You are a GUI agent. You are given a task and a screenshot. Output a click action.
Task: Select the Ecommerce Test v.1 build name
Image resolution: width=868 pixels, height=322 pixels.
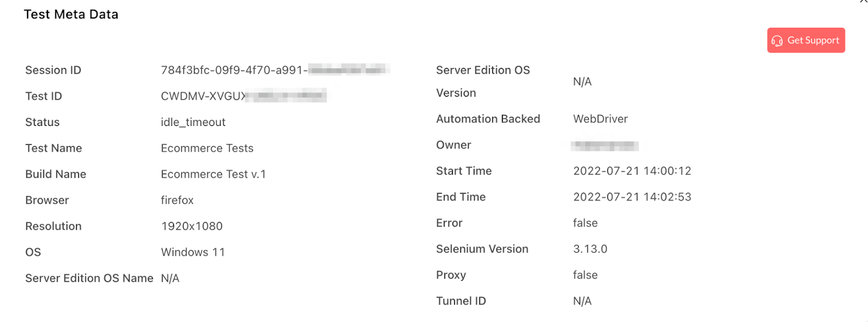pyautogui.click(x=213, y=174)
